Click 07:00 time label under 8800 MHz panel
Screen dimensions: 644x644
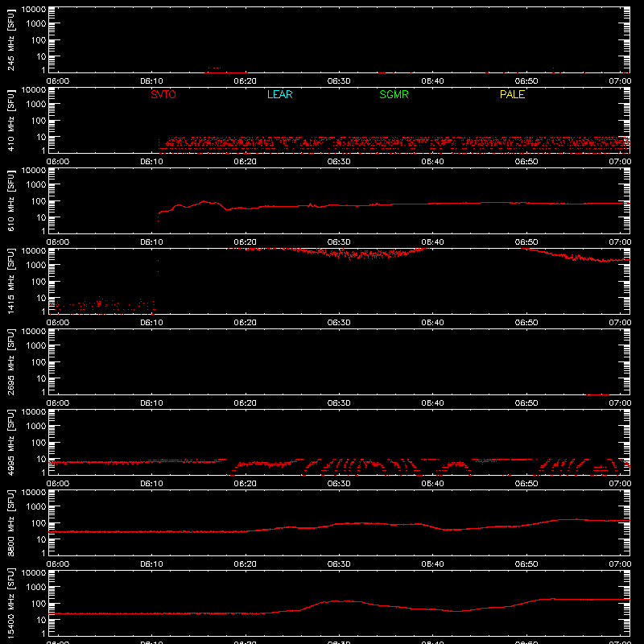(620, 564)
